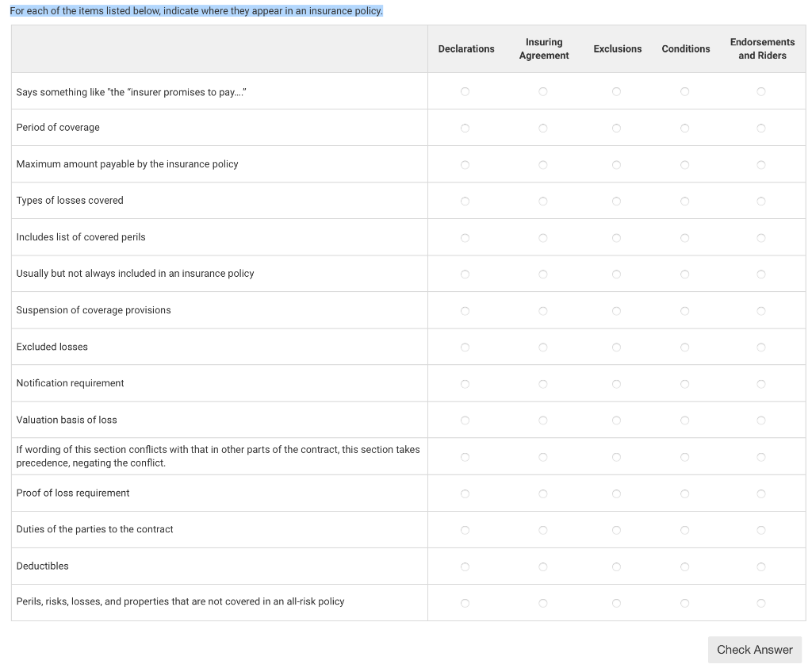Screen dimensions: 812x672
Task: Select Insuring Agreement for "insurer promises to pay"
Action: pos(543,91)
